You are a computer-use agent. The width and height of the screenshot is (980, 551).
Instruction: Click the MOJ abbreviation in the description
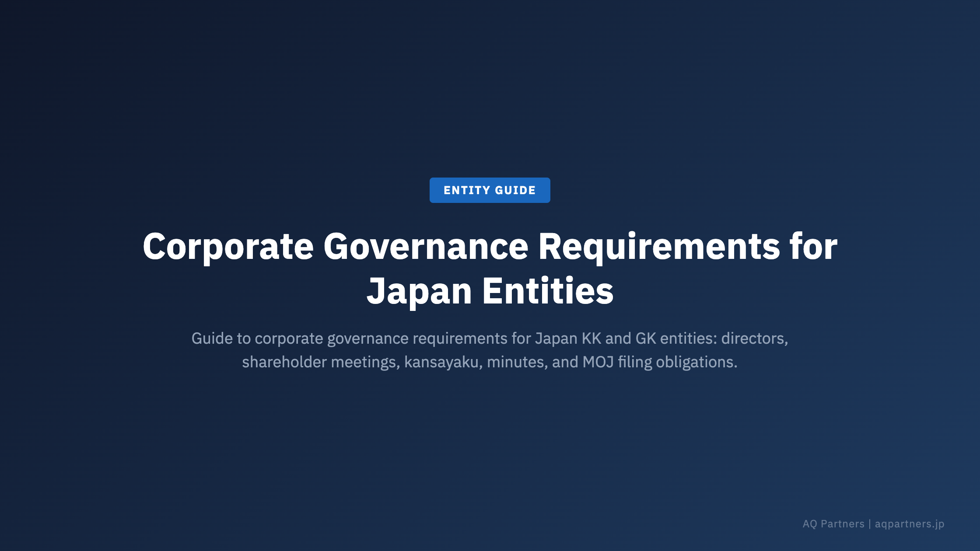(x=598, y=362)
